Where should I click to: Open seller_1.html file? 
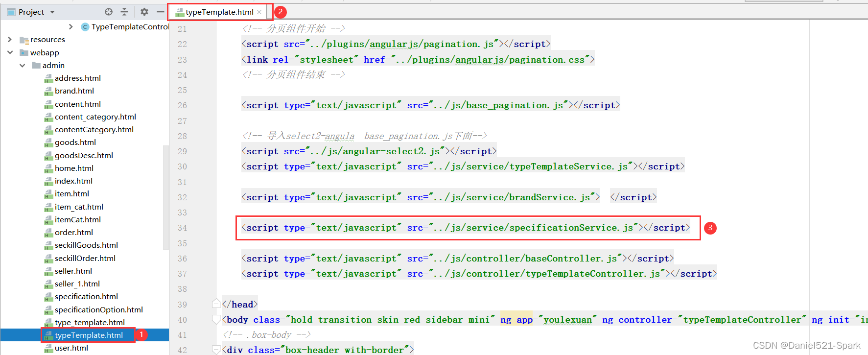tap(77, 284)
